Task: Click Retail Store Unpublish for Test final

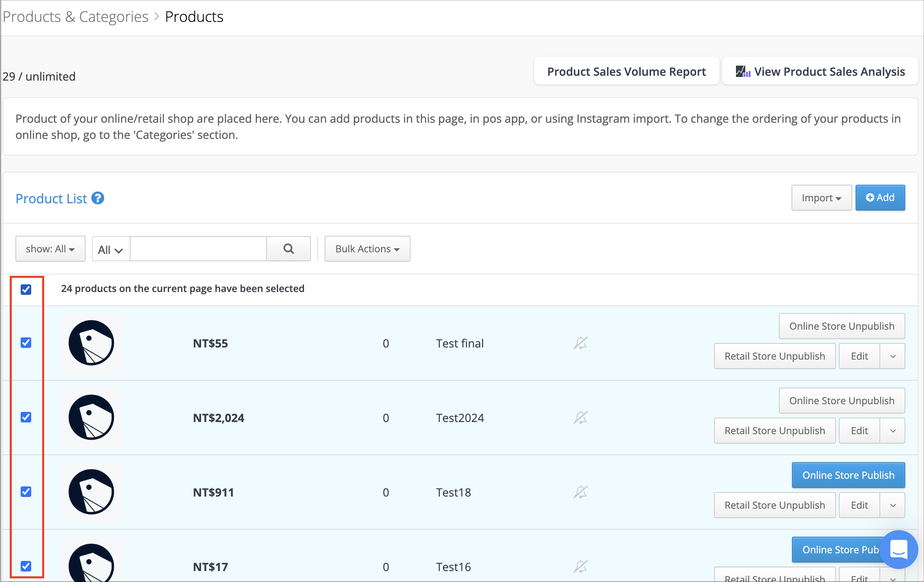Action: [x=775, y=356]
